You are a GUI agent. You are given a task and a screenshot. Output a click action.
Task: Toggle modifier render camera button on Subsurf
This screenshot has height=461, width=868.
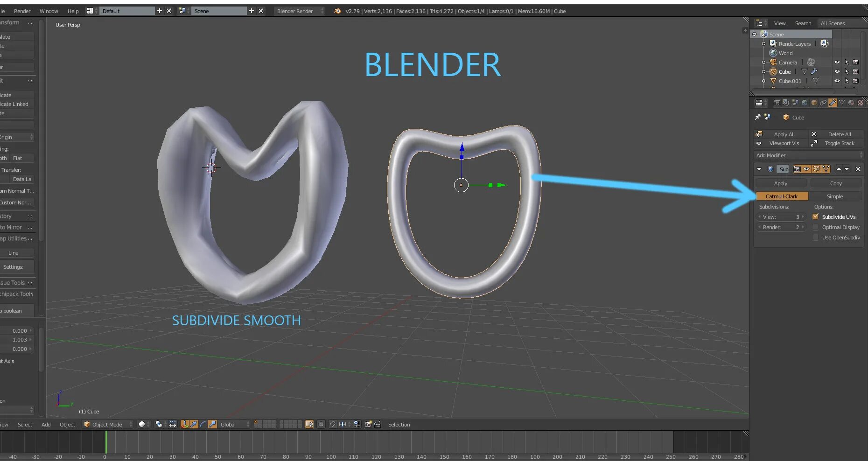click(797, 169)
